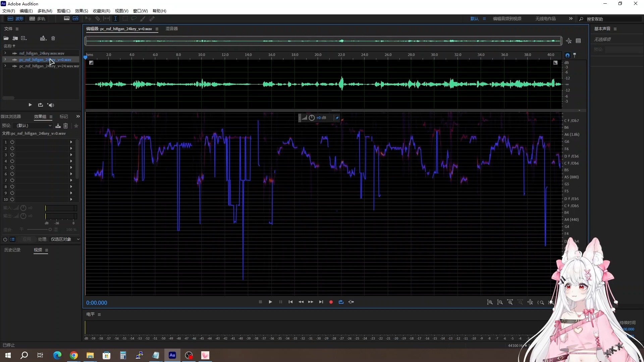Viewport: 644px width, 362px height.
Task: Open the effects preset dropdown
Action: [x=34, y=126]
